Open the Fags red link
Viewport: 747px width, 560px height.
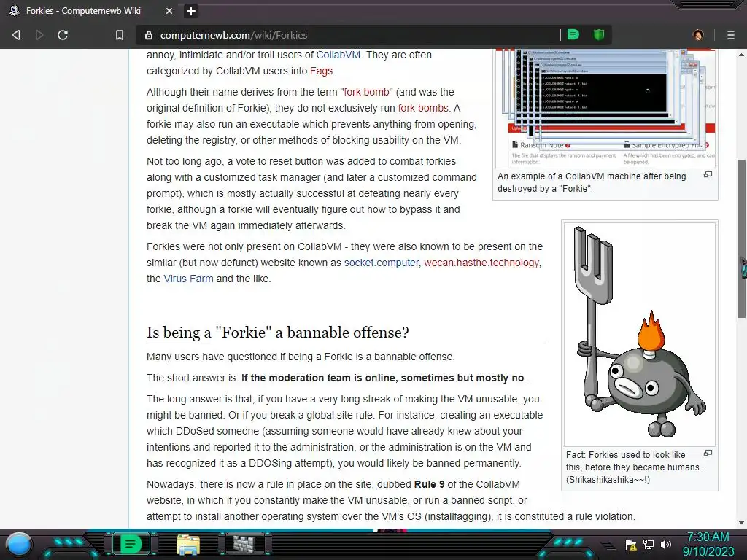321,71
